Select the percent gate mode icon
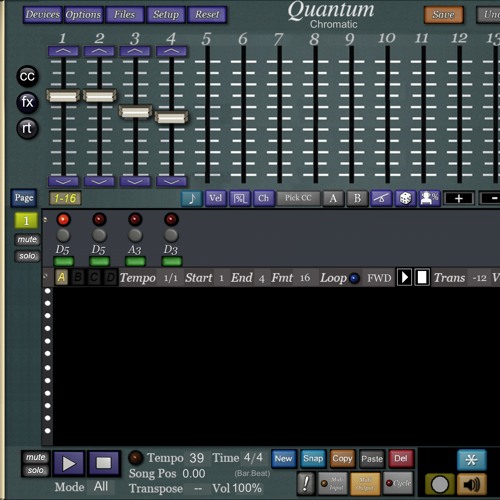This screenshot has height=500, width=500. click(240, 198)
